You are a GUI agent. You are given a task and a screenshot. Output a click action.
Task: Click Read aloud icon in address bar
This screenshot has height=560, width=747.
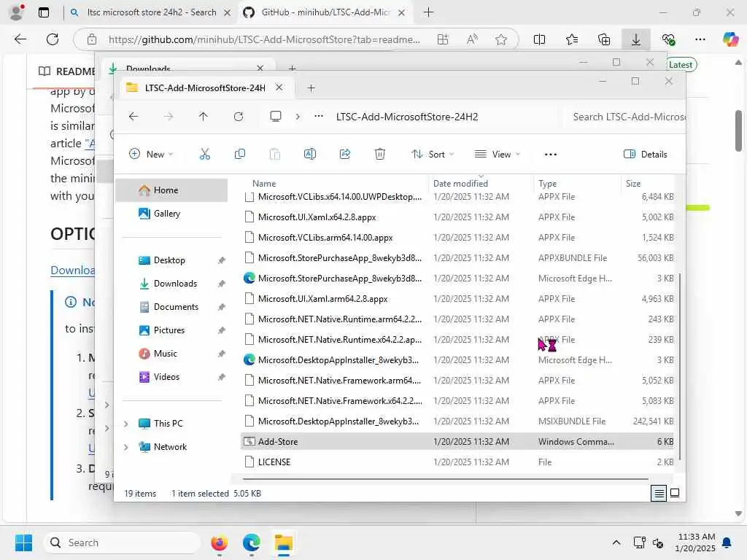[472, 39]
